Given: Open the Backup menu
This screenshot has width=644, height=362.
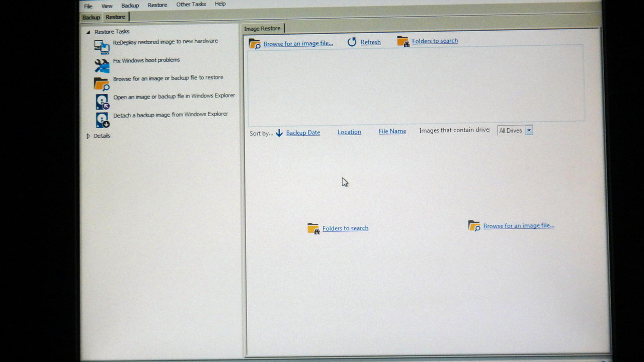Looking at the screenshot, I should coord(130,6).
